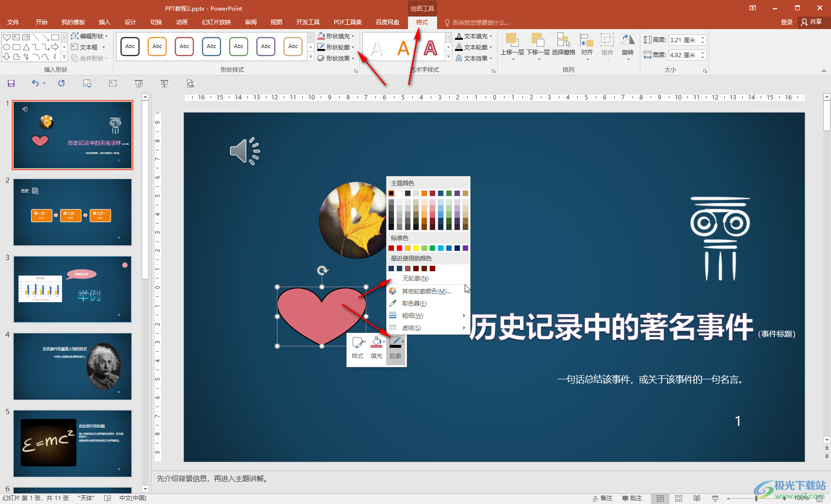
Task: Select the oval shape in shapes gallery
Action: pyautogui.click(x=7, y=47)
